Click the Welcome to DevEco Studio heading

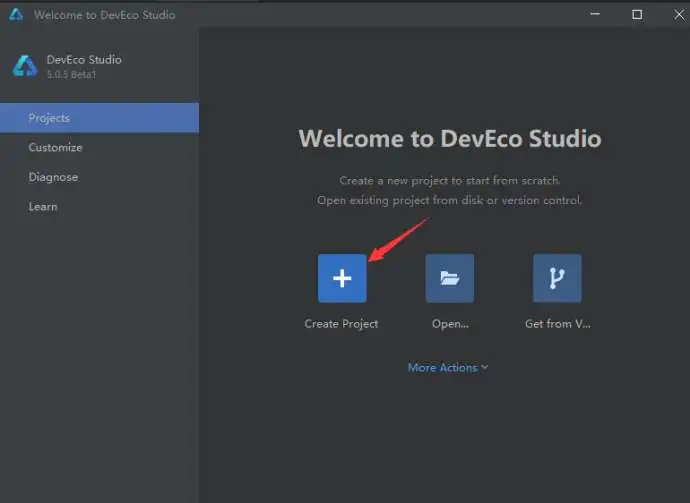[x=450, y=139]
